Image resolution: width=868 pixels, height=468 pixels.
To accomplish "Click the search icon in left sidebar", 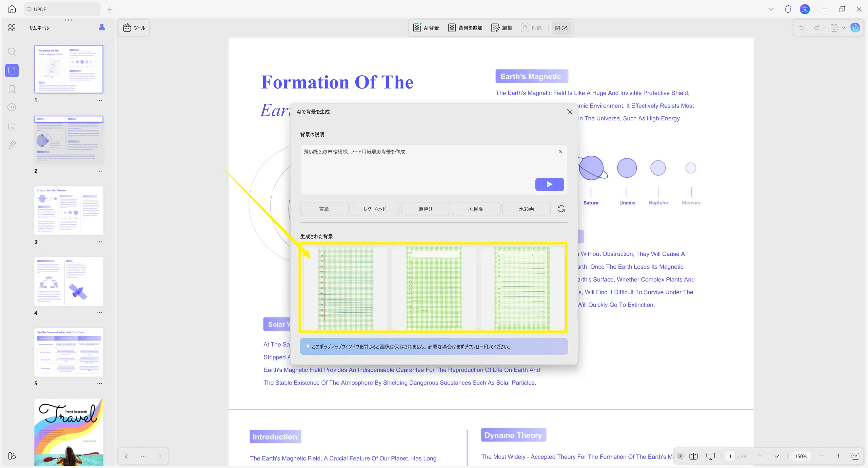I will pos(12,52).
